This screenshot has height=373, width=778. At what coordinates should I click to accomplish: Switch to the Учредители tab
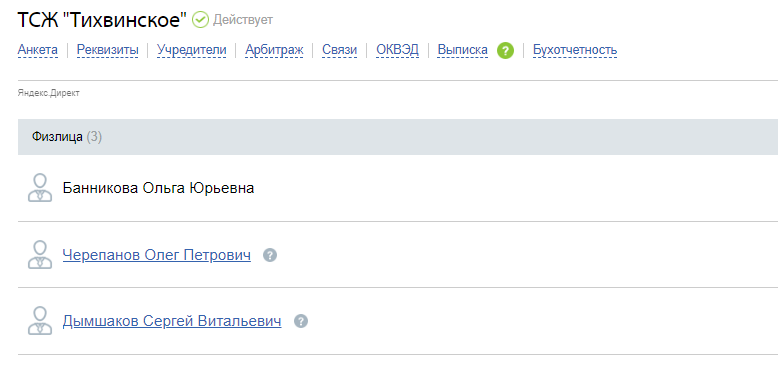click(x=192, y=50)
